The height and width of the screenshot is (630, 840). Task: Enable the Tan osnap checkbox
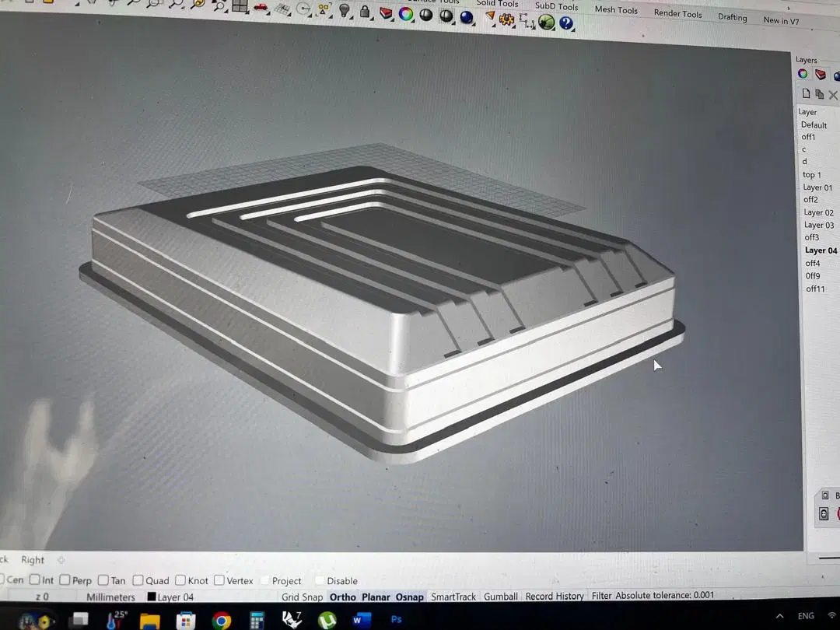point(103,579)
